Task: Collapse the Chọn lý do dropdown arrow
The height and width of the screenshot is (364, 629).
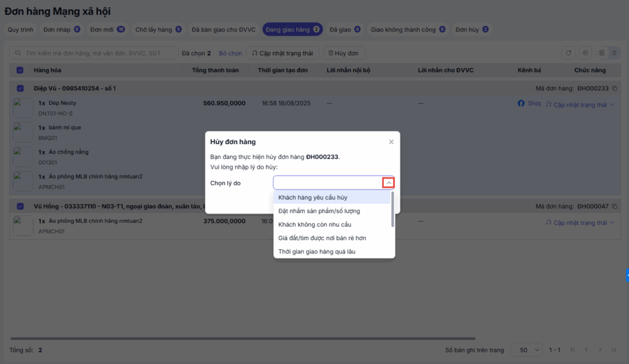Action: click(x=388, y=183)
